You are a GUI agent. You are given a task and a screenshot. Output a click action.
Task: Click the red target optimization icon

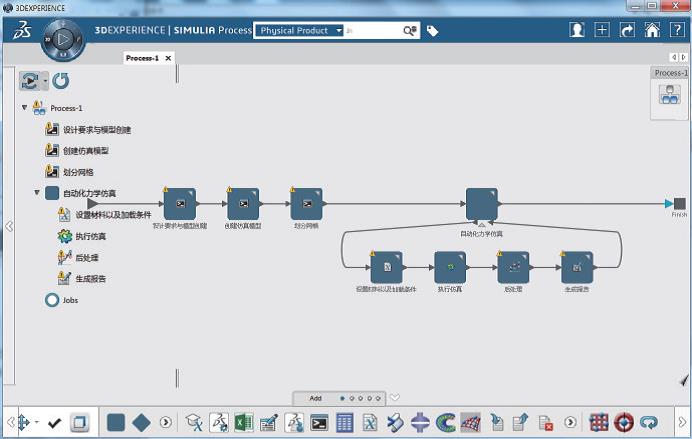[624, 423]
